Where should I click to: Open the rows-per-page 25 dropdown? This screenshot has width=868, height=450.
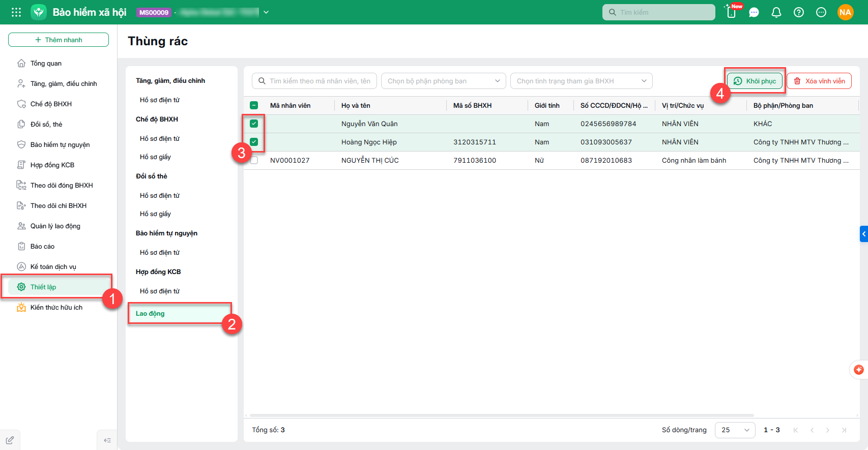point(735,430)
